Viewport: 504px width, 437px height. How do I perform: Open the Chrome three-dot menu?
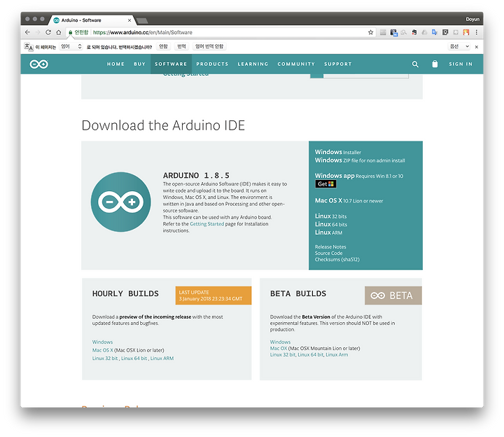coord(477,32)
